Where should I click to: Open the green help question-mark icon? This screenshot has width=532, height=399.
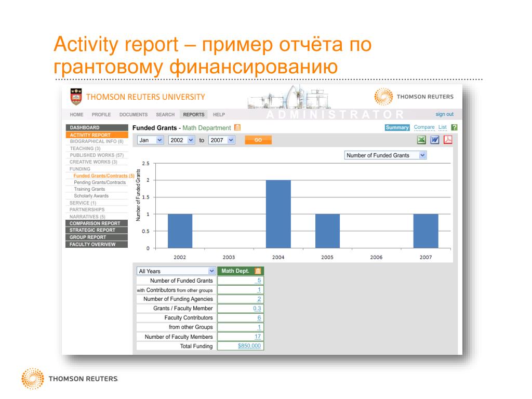(454, 128)
